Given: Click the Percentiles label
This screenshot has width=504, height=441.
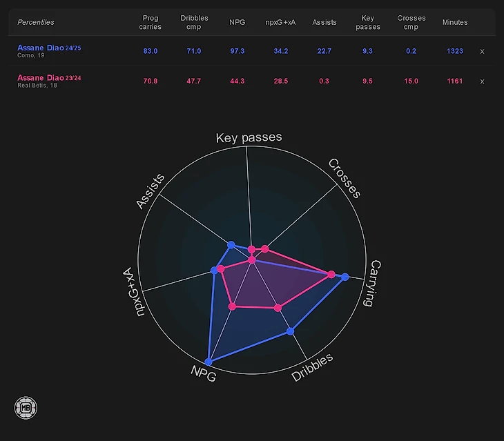Looking at the screenshot, I should click(36, 23).
